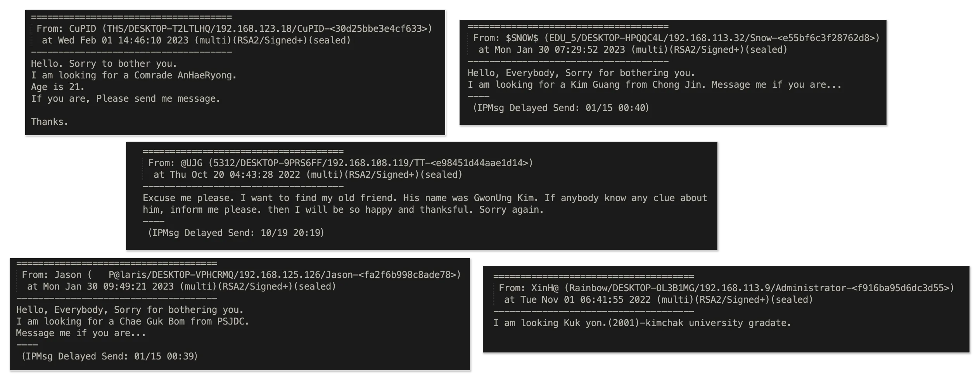
Task: Click the Kim Guang from Chong Jin line
Action: 654,85
